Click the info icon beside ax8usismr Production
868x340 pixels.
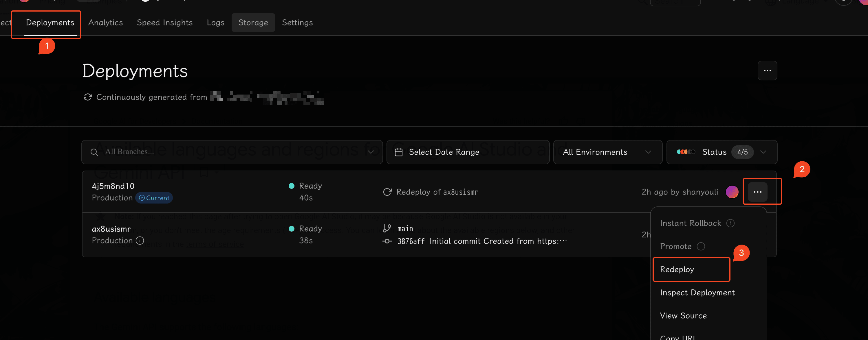[x=140, y=241]
